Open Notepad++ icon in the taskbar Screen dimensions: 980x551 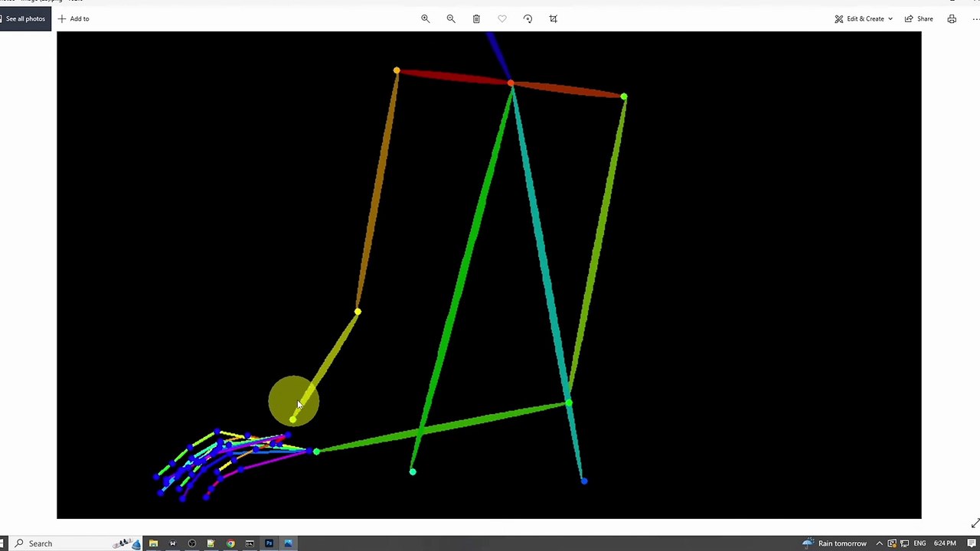211,543
